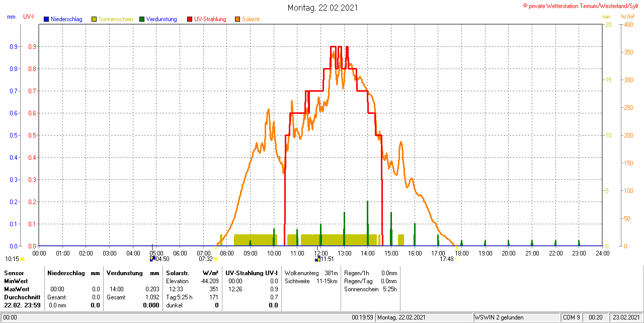Select the Niederschlag legend label

click(x=66, y=19)
